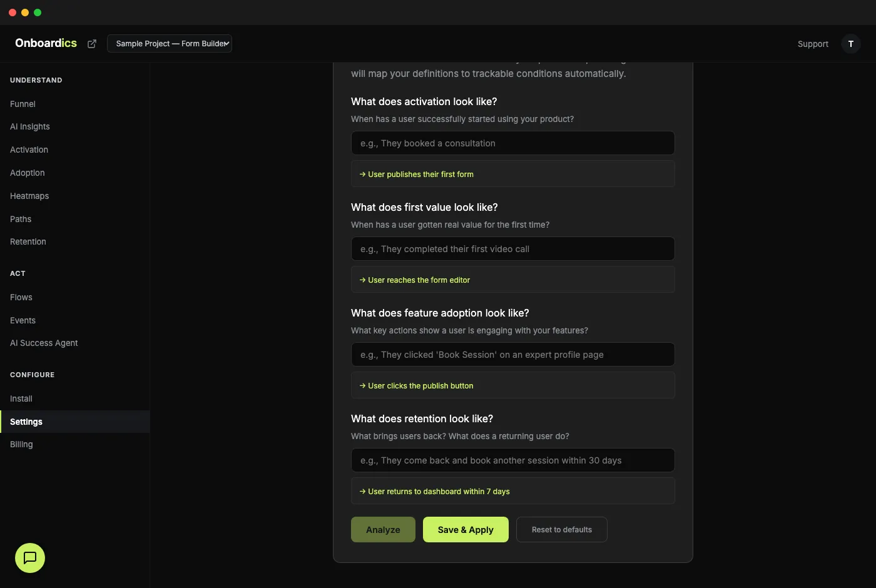Screen dimensions: 876x588
Task: Expand the Sample Project dropdown
Action: (x=170, y=44)
